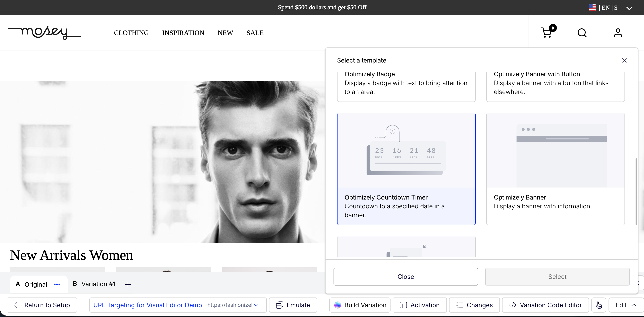Open the shopping cart icon

546,33
